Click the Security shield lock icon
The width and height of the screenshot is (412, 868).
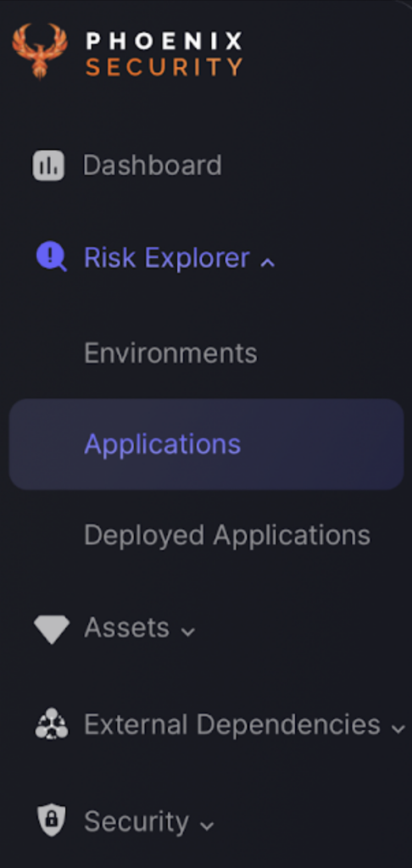tap(51, 821)
